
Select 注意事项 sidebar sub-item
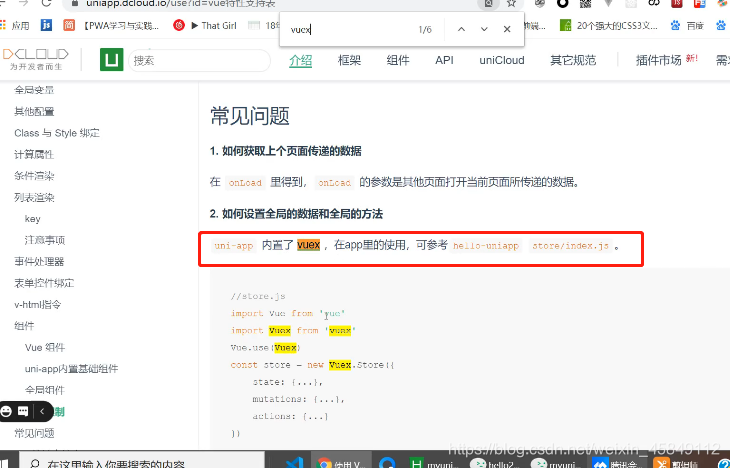(x=45, y=240)
